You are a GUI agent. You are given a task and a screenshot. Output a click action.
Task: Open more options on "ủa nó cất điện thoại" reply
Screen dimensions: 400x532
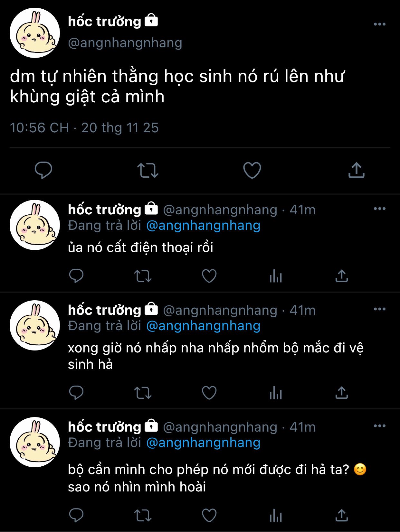[x=379, y=209]
